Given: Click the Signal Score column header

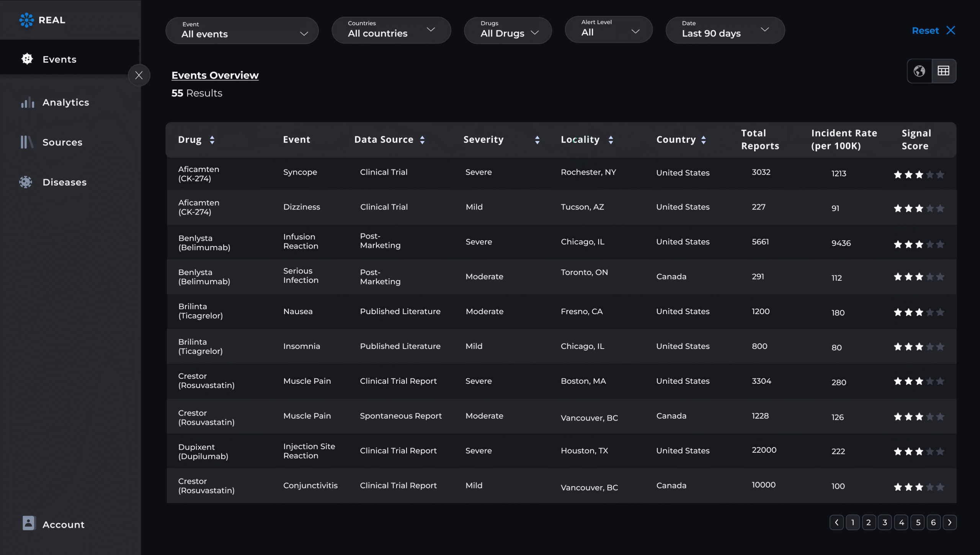Looking at the screenshot, I should click(x=916, y=139).
